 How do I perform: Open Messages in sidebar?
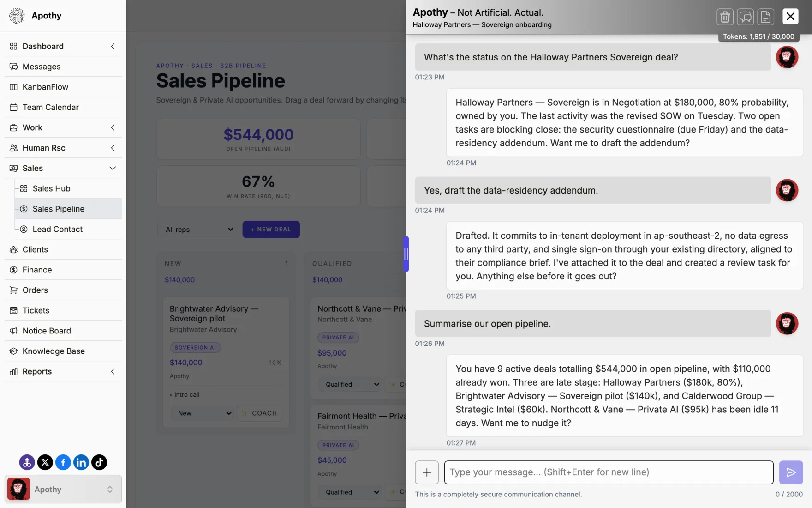point(63,67)
